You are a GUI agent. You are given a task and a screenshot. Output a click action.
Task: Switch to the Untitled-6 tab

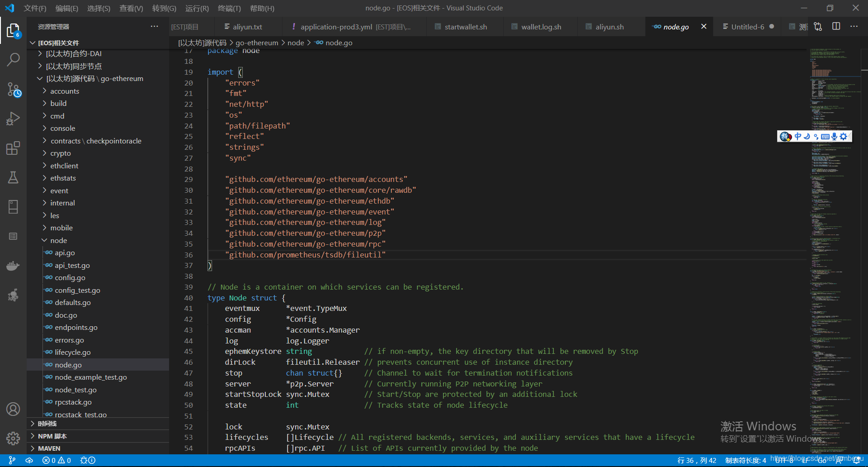pos(748,27)
